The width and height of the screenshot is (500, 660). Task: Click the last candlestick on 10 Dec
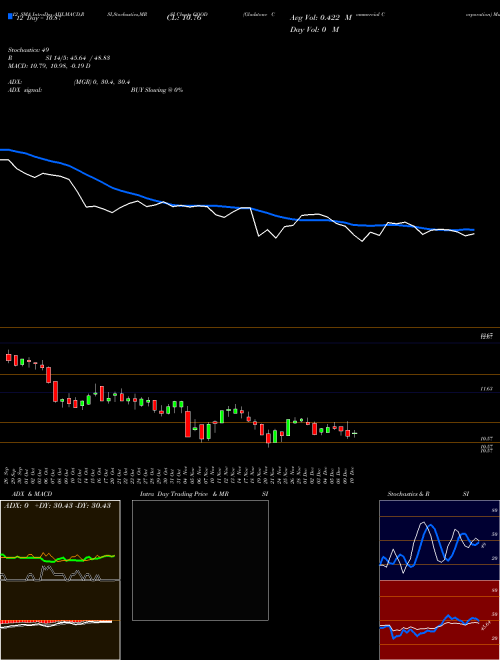pyautogui.click(x=354, y=434)
